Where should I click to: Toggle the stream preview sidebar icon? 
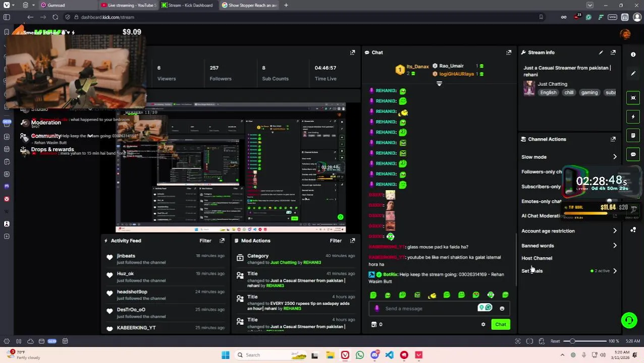click(633, 98)
